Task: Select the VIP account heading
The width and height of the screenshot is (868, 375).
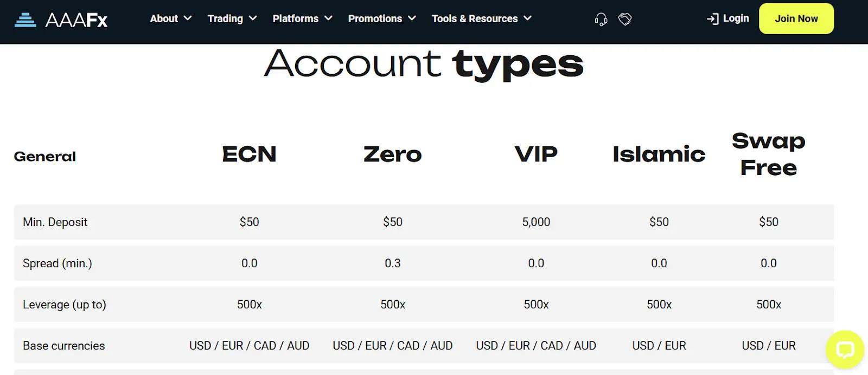Action: [536, 154]
